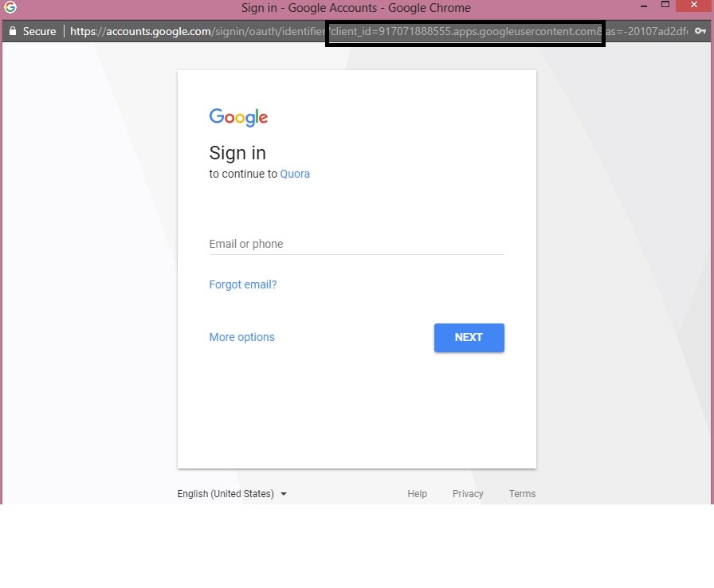The width and height of the screenshot is (714, 588).
Task: Open the Help link in footer
Action: click(x=417, y=494)
